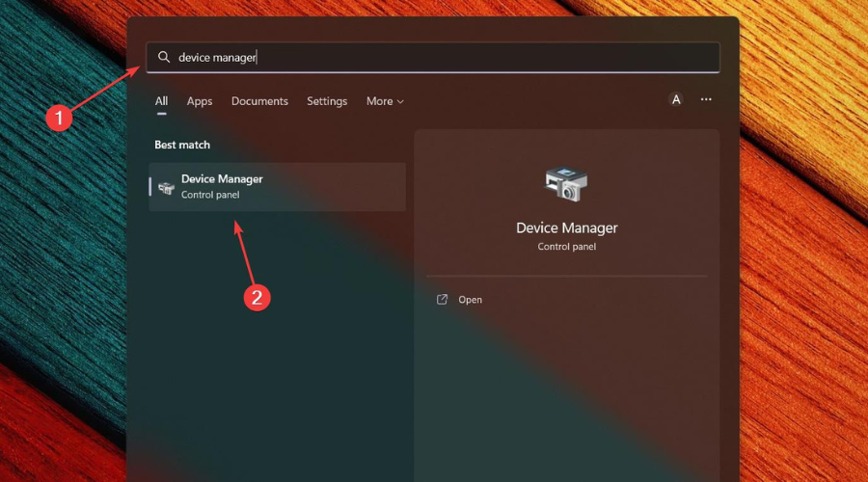Viewport: 868px width, 482px height.
Task: Click the search magnifier icon
Action: tap(164, 57)
